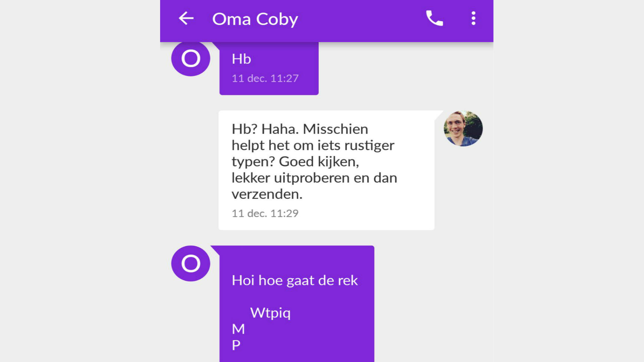Tap the '11 dec. 11:29' timestamp

pos(265,213)
